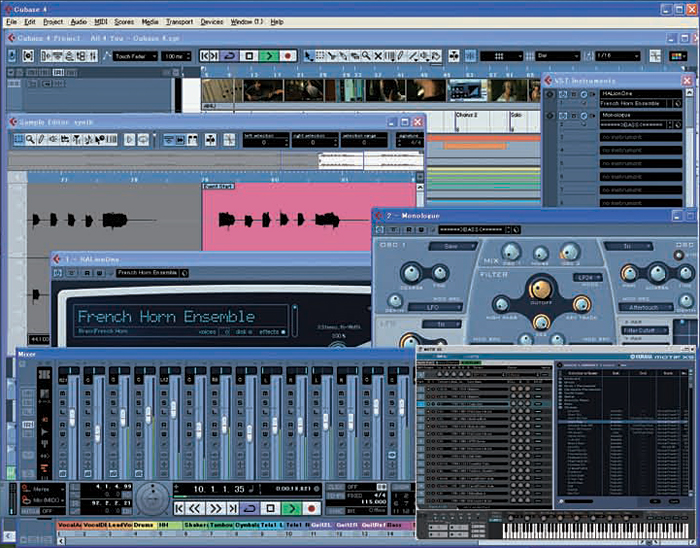Screen dimensions: 700x548
Task: Open the Saw waveform dropdown in Monologue
Action: click(453, 246)
